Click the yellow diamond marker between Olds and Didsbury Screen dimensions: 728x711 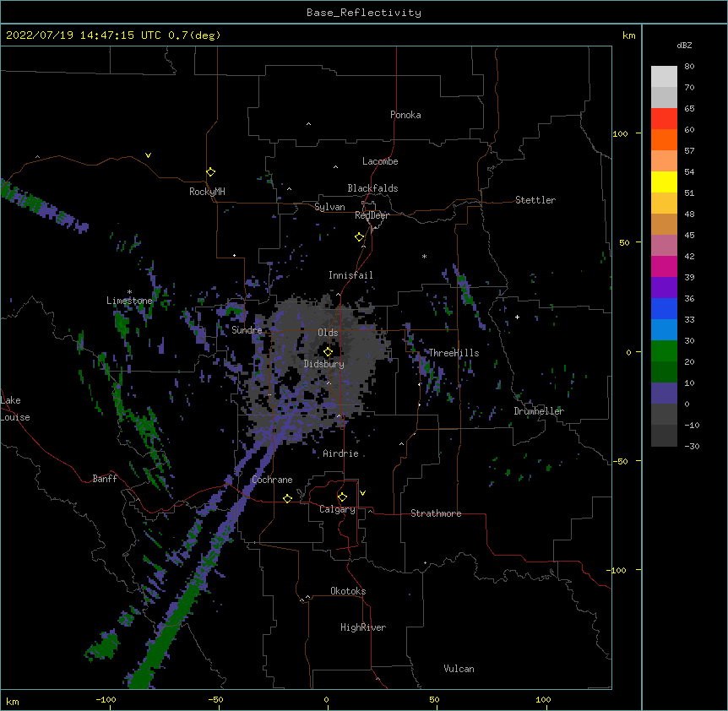click(x=329, y=352)
